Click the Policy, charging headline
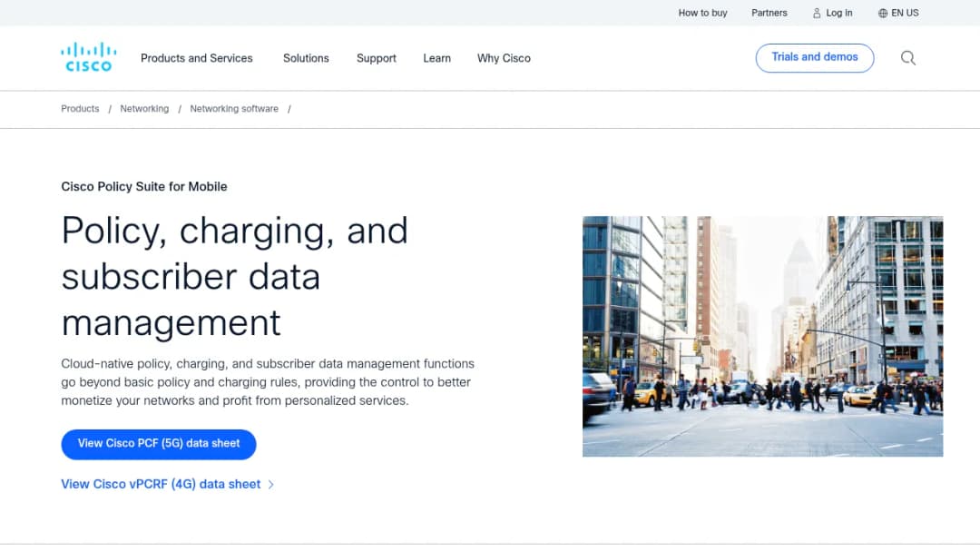 [234, 276]
